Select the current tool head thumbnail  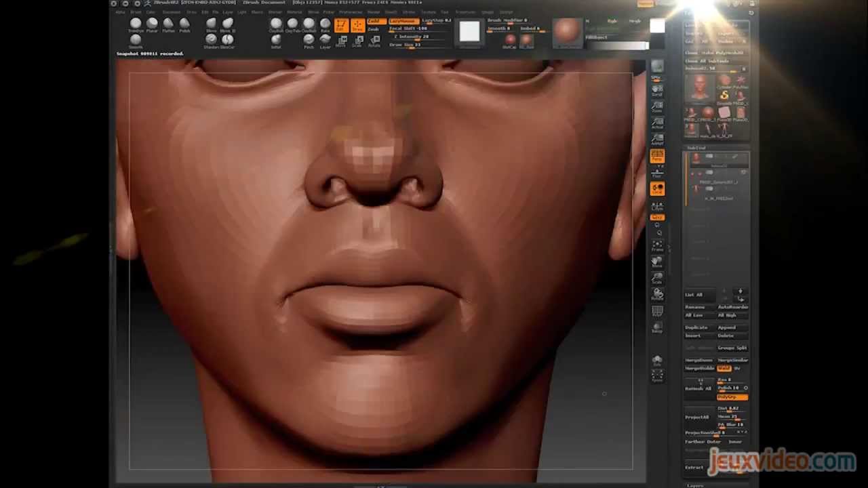tap(699, 87)
